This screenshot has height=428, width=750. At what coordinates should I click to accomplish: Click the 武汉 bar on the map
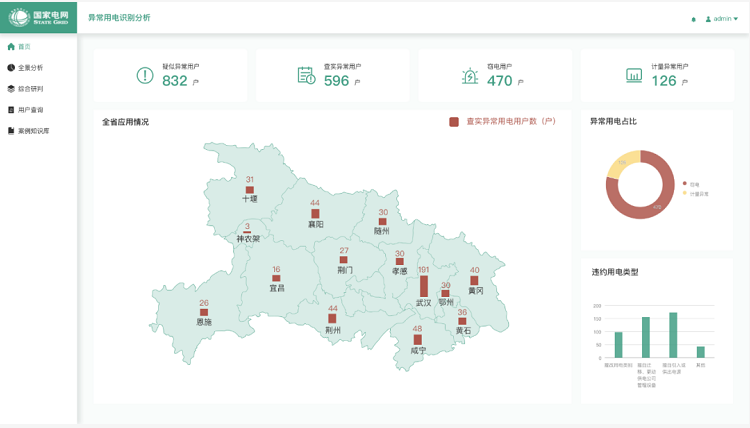424,286
